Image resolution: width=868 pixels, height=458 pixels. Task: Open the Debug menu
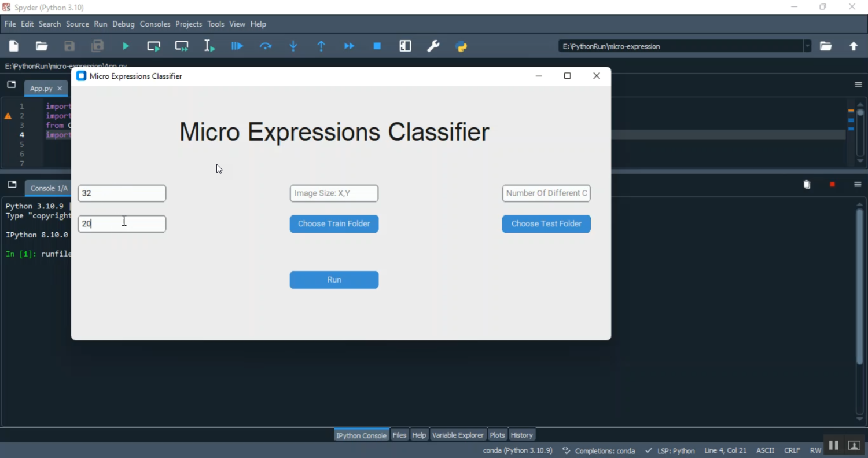[123, 24]
